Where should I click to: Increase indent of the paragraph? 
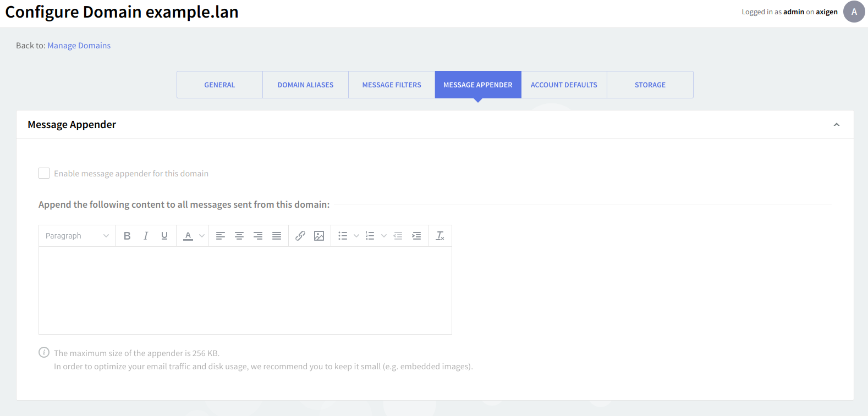click(416, 236)
